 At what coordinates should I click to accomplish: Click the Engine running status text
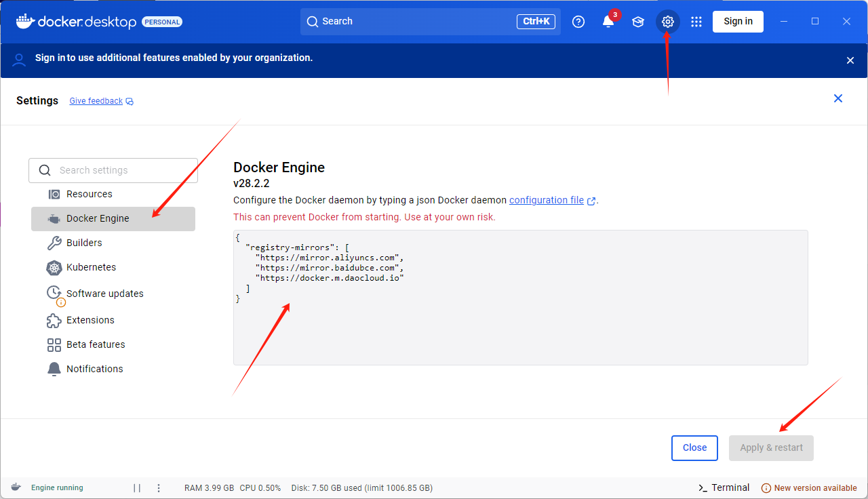tap(57, 488)
